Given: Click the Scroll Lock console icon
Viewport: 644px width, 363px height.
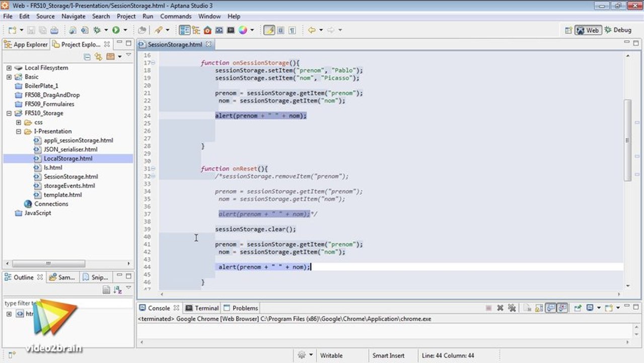Looking at the screenshot, I should tap(539, 308).
